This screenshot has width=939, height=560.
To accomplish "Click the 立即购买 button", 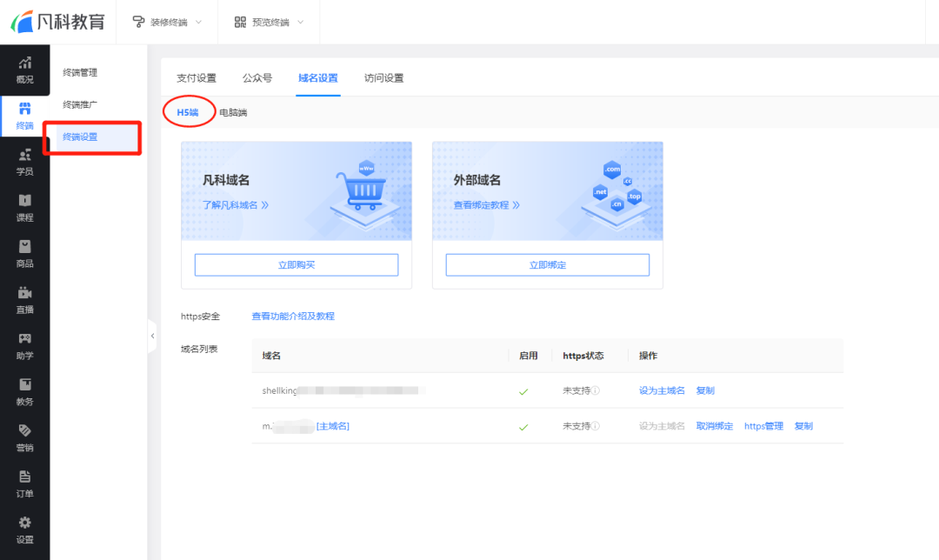I will pos(296,264).
